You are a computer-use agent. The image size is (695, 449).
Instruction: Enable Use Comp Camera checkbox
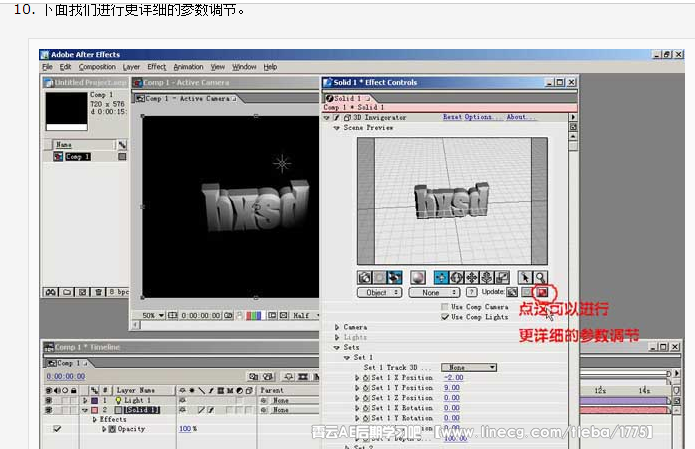tap(445, 307)
